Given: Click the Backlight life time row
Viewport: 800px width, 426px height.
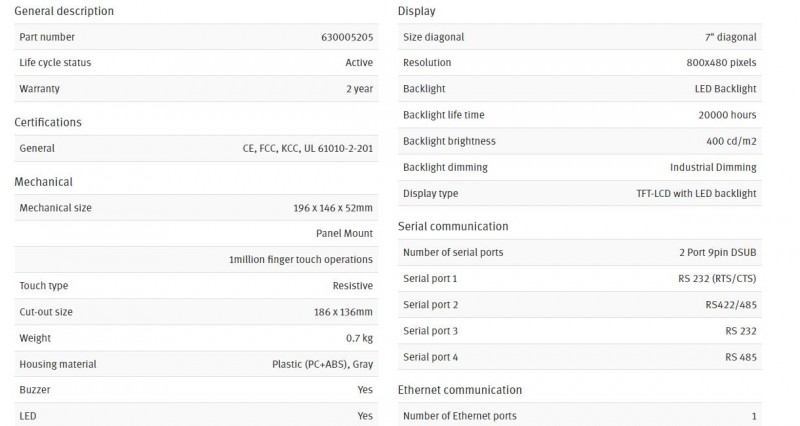Looking at the screenshot, I should pyautogui.click(x=580, y=115).
